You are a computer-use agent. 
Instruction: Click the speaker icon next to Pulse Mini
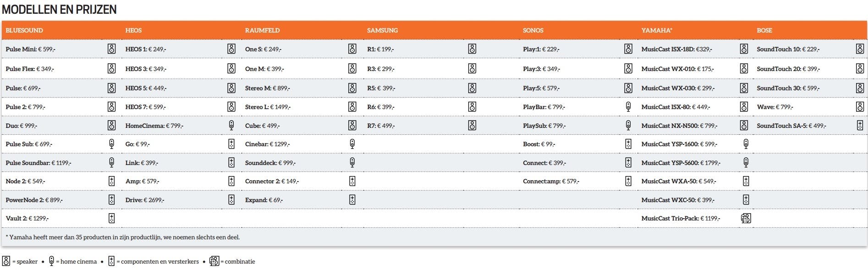111,49
